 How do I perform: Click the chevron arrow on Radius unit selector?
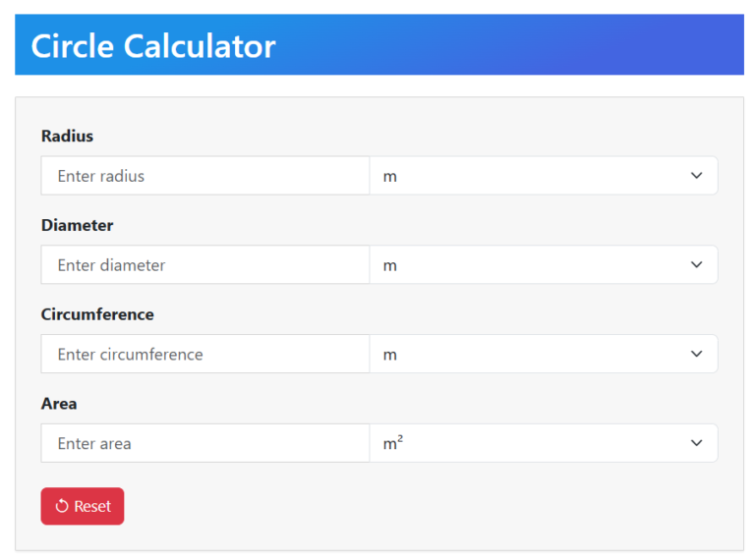tap(696, 176)
